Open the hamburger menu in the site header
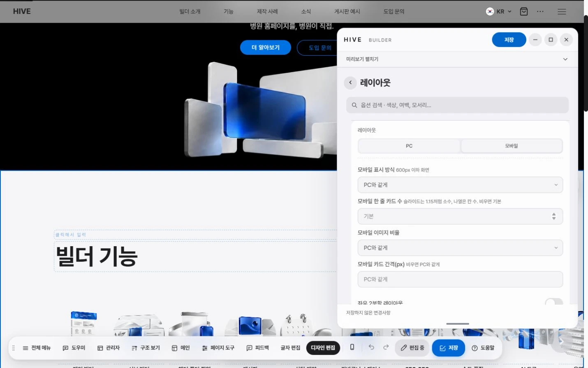588x368 pixels. coord(562,12)
